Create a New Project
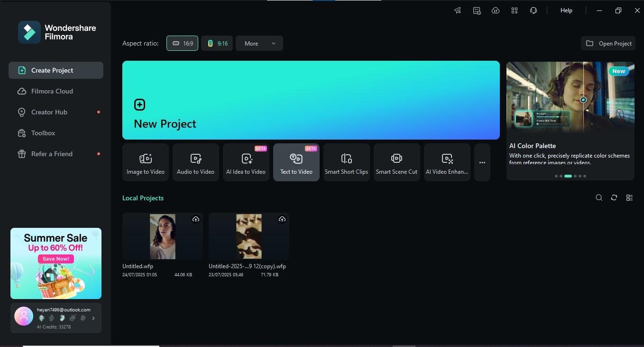 (311, 100)
